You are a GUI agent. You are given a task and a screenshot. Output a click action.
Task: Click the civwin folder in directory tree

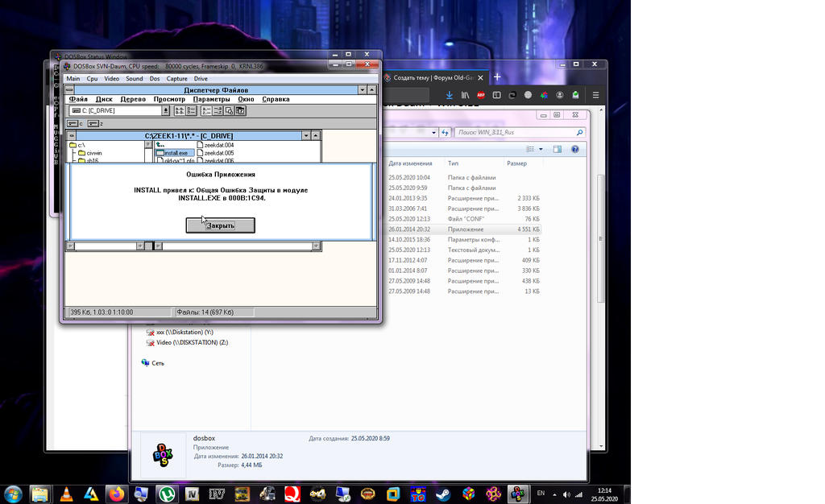[93, 153]
